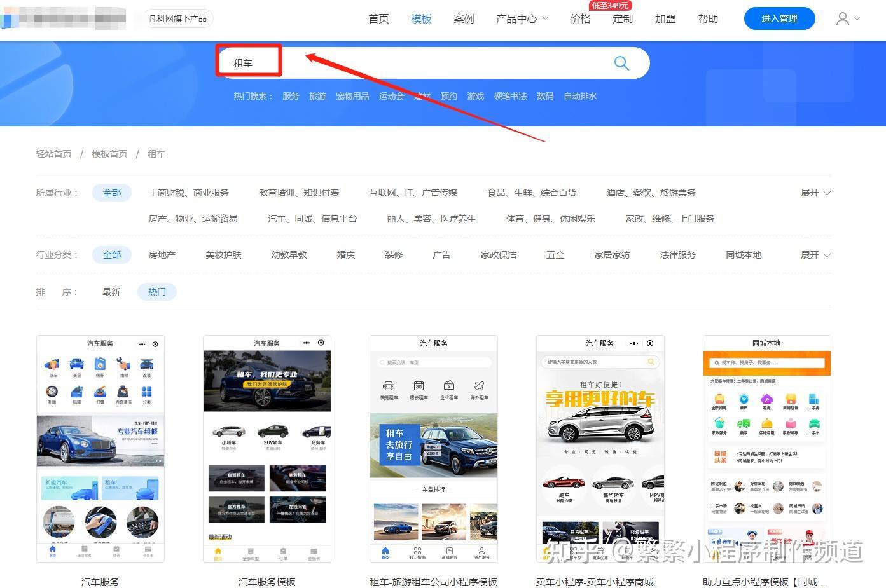Filter by 家政、维修、上门服务

click(x=670, y=219)
